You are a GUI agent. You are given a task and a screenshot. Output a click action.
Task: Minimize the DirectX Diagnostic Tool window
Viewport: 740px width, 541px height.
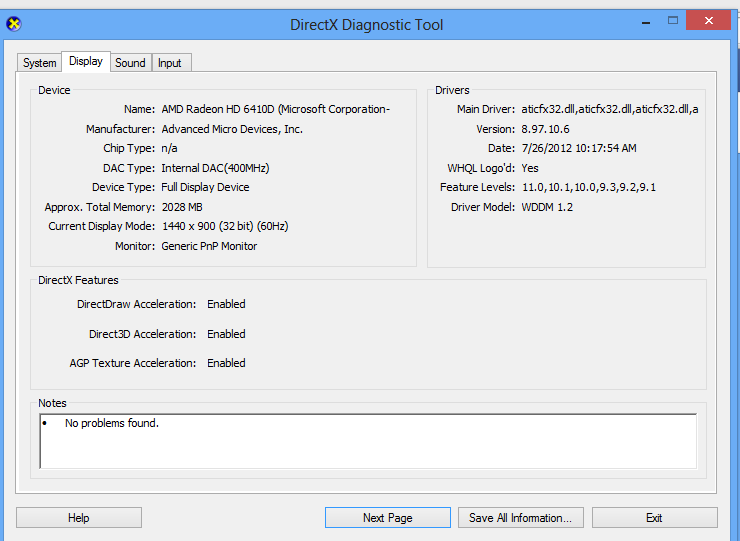pos(646,21)
